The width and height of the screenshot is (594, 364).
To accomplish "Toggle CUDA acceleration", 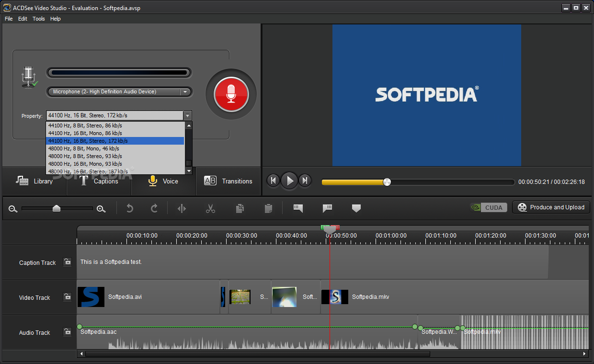I will point(489,207).
